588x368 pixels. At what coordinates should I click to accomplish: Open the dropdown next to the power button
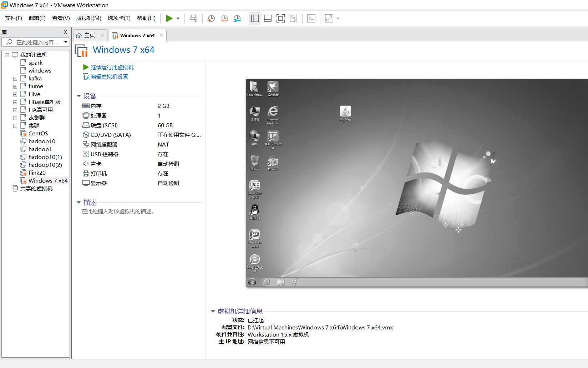pos(178,18)
